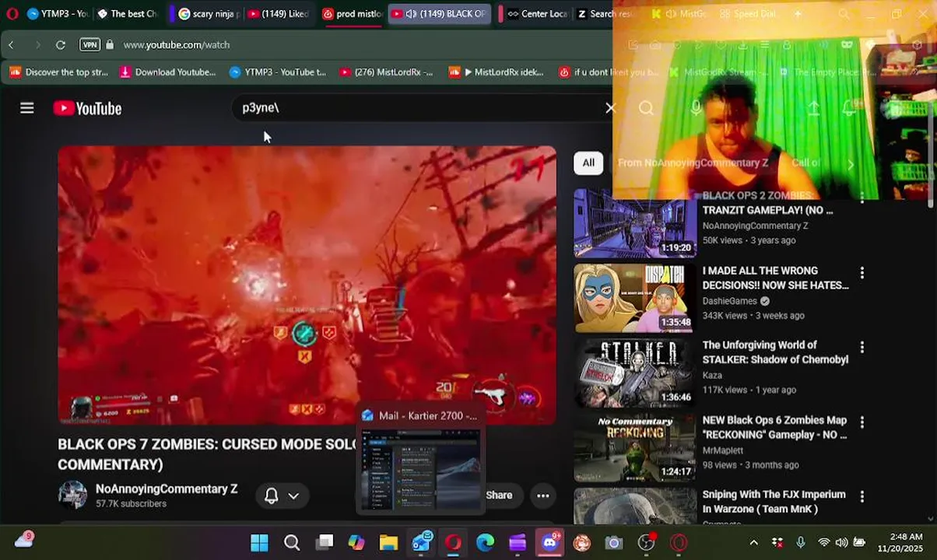937x560 pixels.
Task: Open the Outlook Mail taskbar icon
Action: pos(421,543)
